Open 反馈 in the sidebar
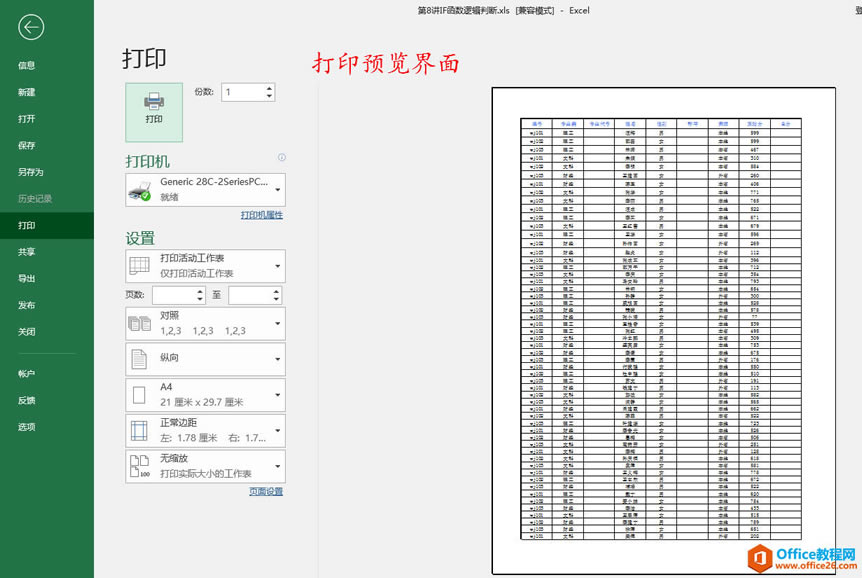862x578 pixels. point(47,400)
